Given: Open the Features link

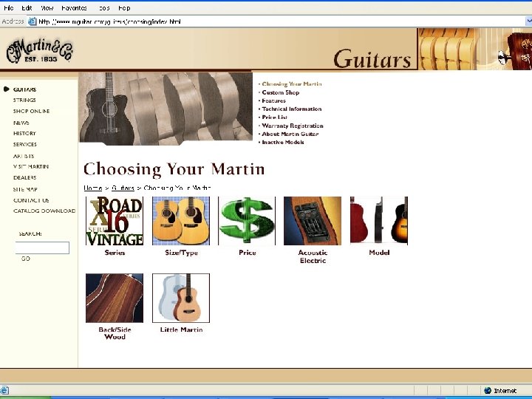Looking at the screenshot, I should [x=274, y=100].
